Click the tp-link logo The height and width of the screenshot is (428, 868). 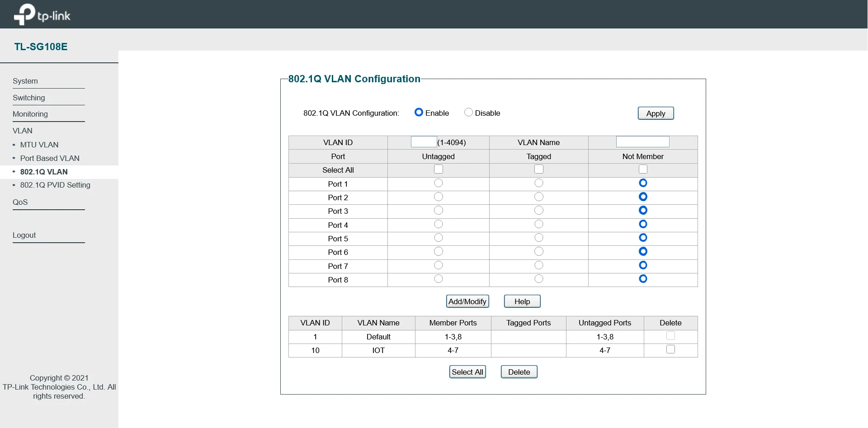pyautogui.click(x=42, y=14)
